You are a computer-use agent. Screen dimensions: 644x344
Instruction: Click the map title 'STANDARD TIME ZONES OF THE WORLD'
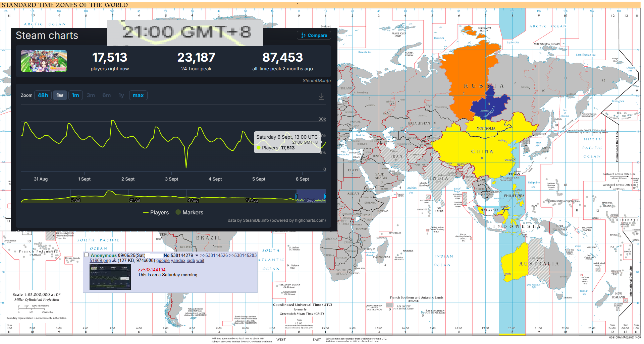point(65,5)
